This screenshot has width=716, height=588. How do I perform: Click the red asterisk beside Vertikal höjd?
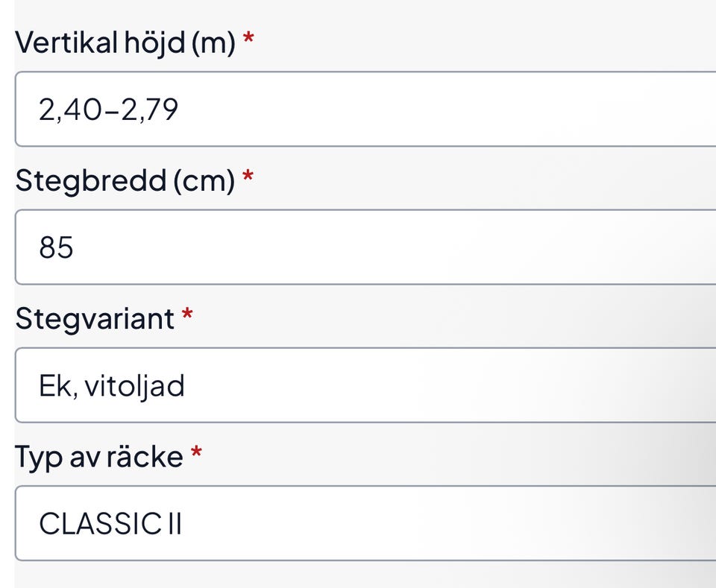click(248, 39)
